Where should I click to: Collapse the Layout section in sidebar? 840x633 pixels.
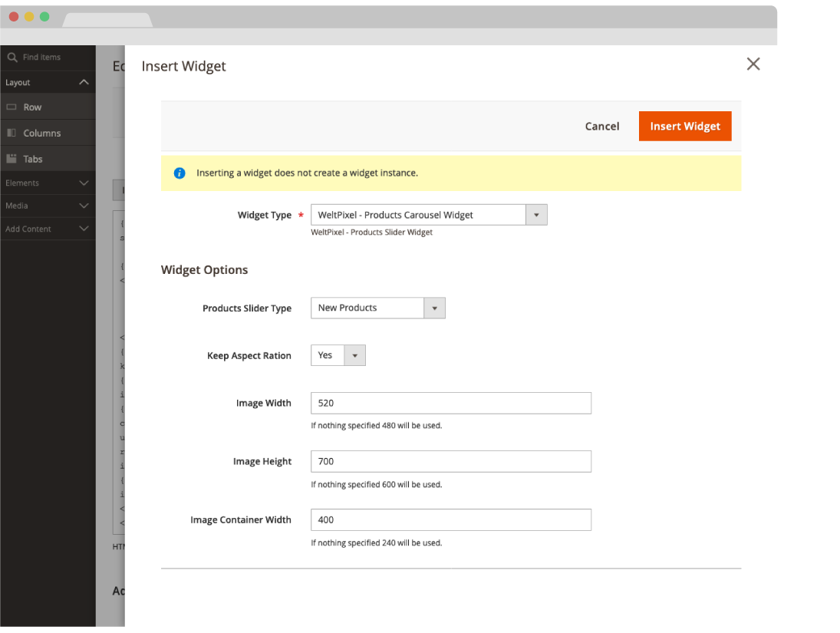coord(84,82)
